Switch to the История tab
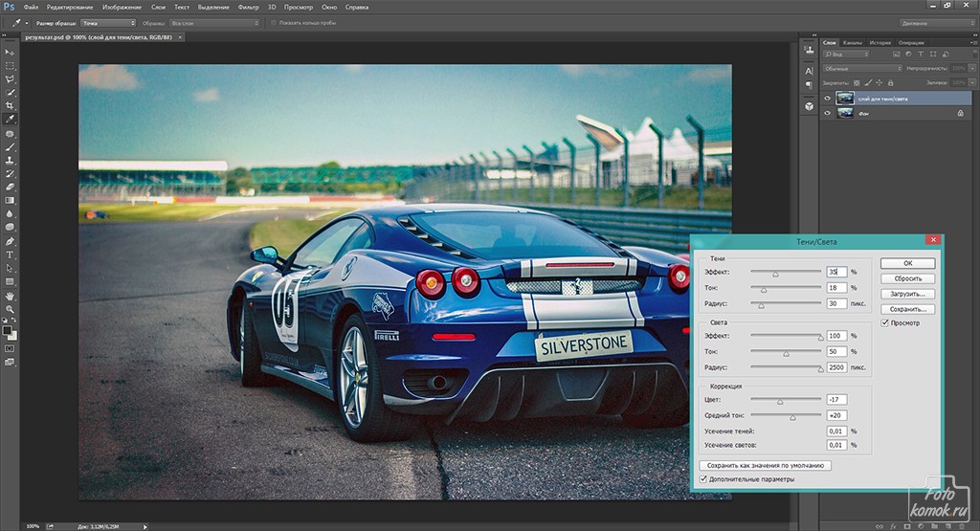 coord(880,43)
